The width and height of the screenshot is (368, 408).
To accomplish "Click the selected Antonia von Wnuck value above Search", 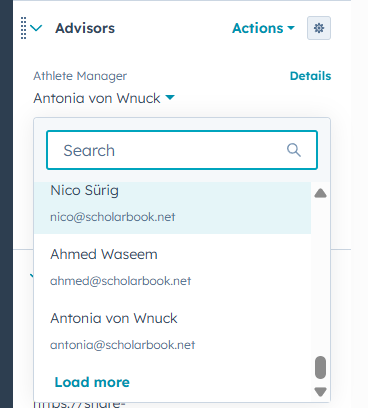I will (x=97, y=98).
